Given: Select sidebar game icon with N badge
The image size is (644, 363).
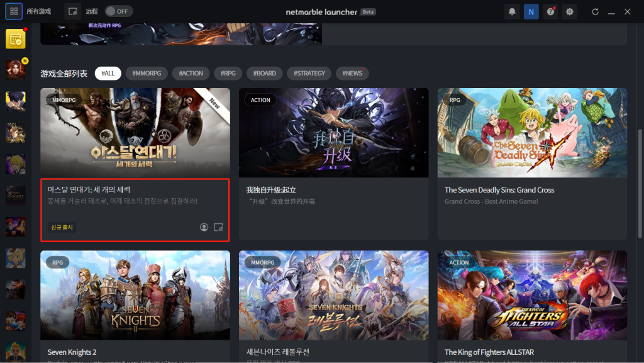Looking at the screenshot, I should tap(16, 70).
